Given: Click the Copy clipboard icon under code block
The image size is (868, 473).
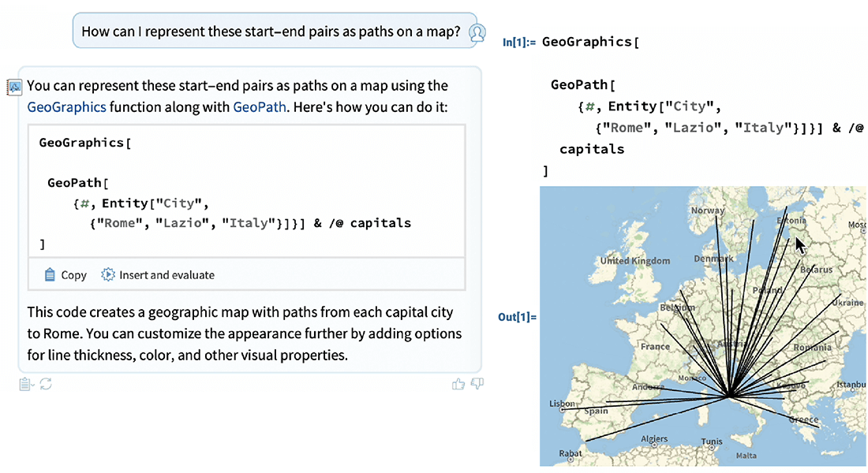Looking at the screenshot, I should click(50, 275).
